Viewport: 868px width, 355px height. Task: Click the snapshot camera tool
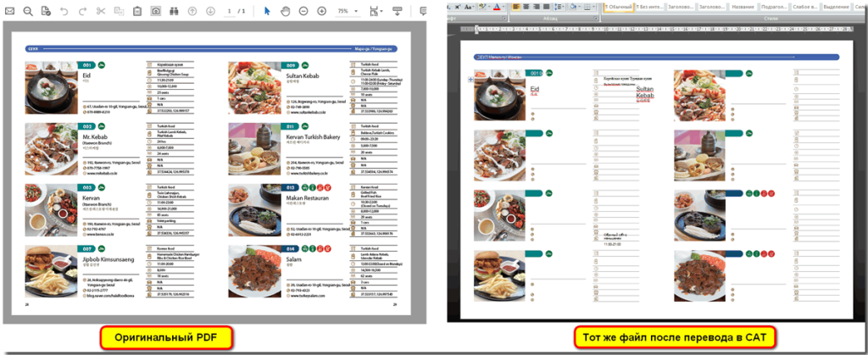tap(156, 11)
